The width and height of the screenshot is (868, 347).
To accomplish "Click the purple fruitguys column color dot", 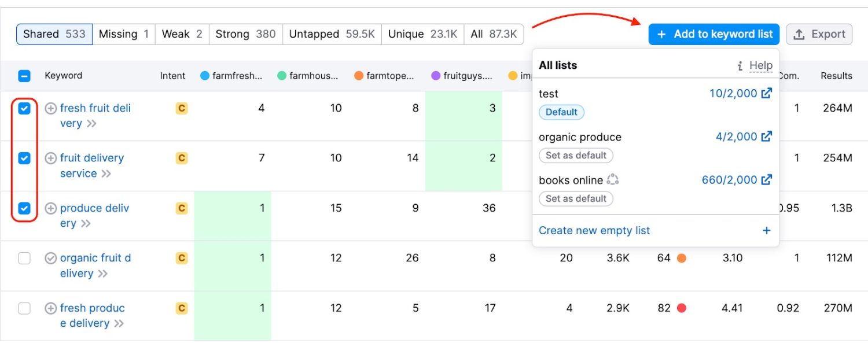I will [436, 76].
